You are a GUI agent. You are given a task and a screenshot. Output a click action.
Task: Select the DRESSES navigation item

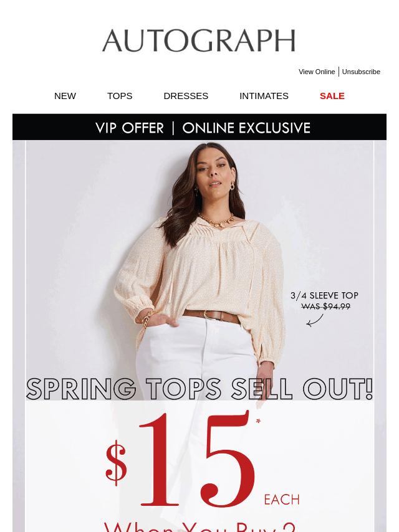(186, 96)
